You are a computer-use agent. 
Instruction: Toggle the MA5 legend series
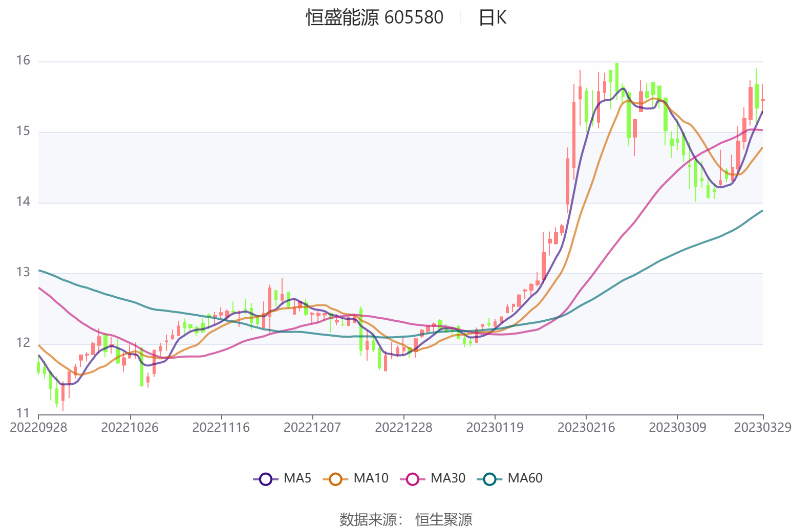click(x=282, y=479)
